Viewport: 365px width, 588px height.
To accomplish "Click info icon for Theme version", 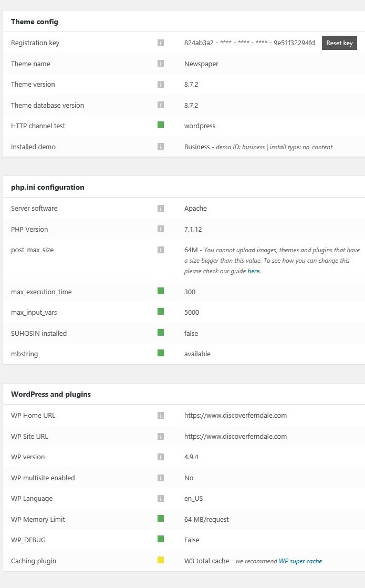I will [161, 84].
